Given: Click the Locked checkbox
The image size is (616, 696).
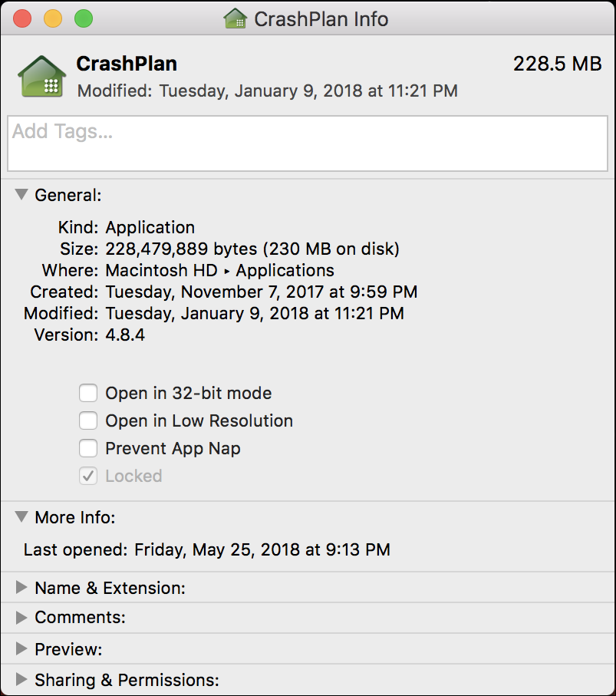Looking at the screenshot, I should (88, 476).
